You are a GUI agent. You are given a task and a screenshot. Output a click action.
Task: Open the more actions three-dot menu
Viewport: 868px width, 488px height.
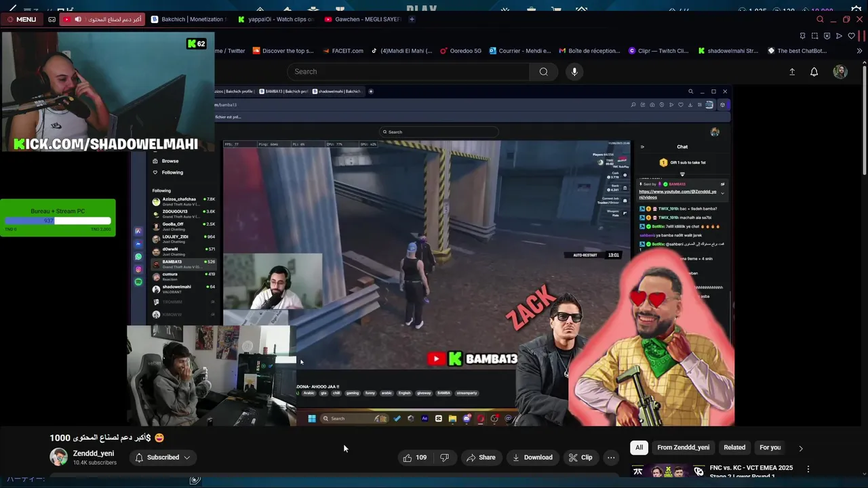click(611, 457)
